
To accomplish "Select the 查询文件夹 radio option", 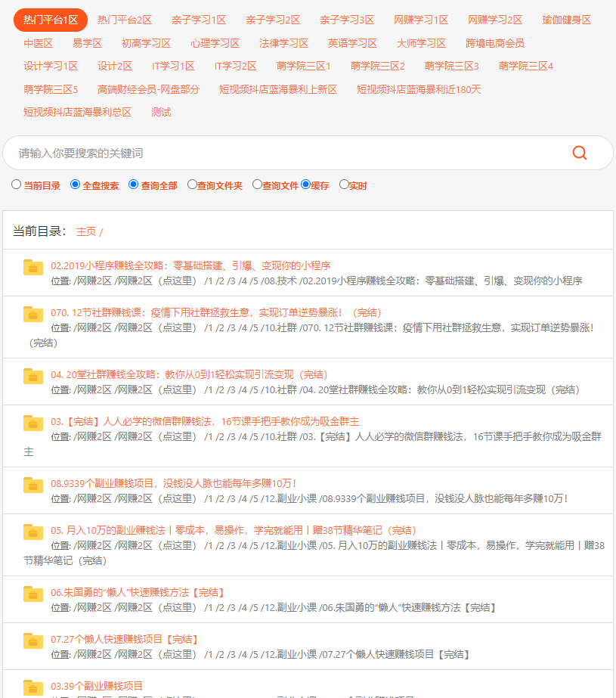I will (192, 185).
